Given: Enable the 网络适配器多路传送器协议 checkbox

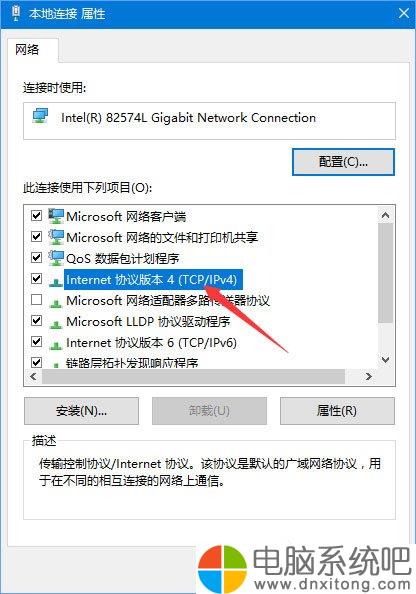Looking at the screenshot, I should (36, 300).
